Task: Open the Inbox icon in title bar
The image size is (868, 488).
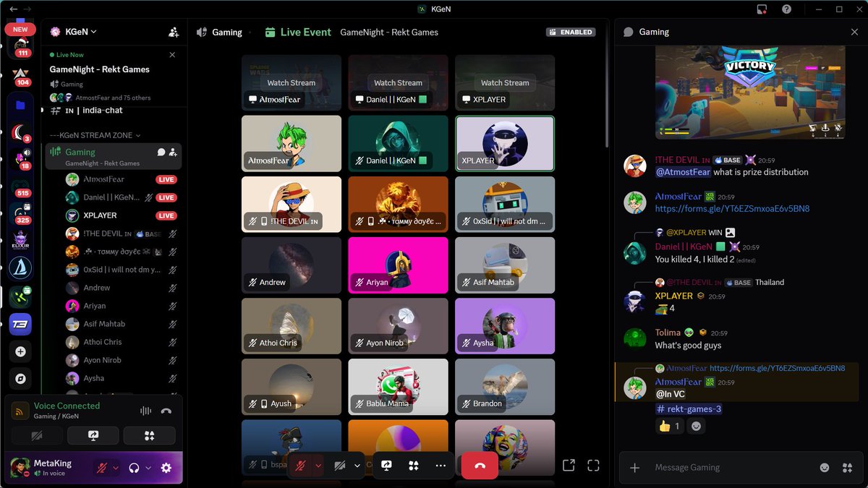Action: pos(762,9)
